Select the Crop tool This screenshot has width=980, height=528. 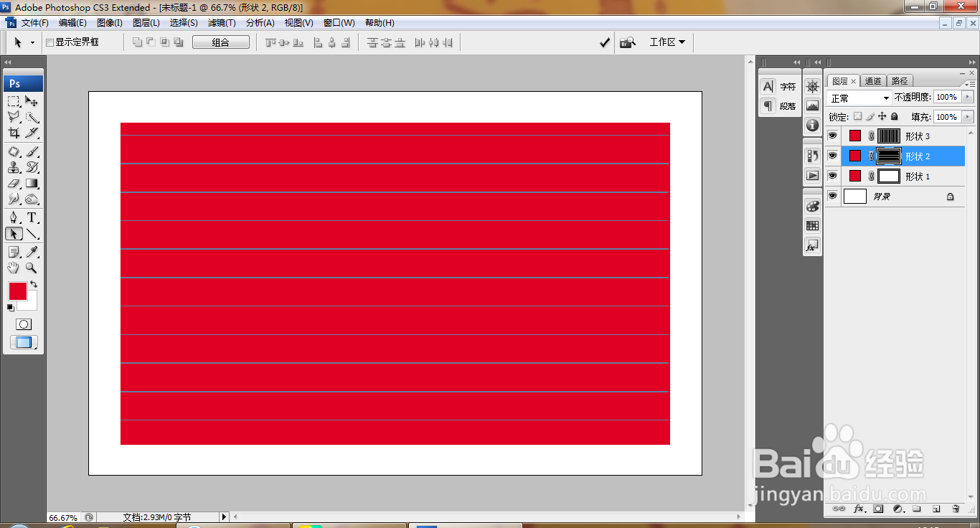[14, 133]
